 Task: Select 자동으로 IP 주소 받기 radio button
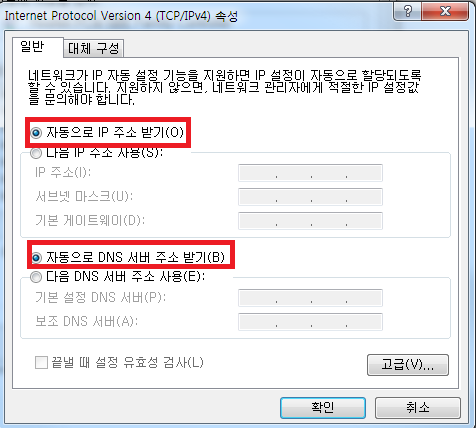click(36, 133)
